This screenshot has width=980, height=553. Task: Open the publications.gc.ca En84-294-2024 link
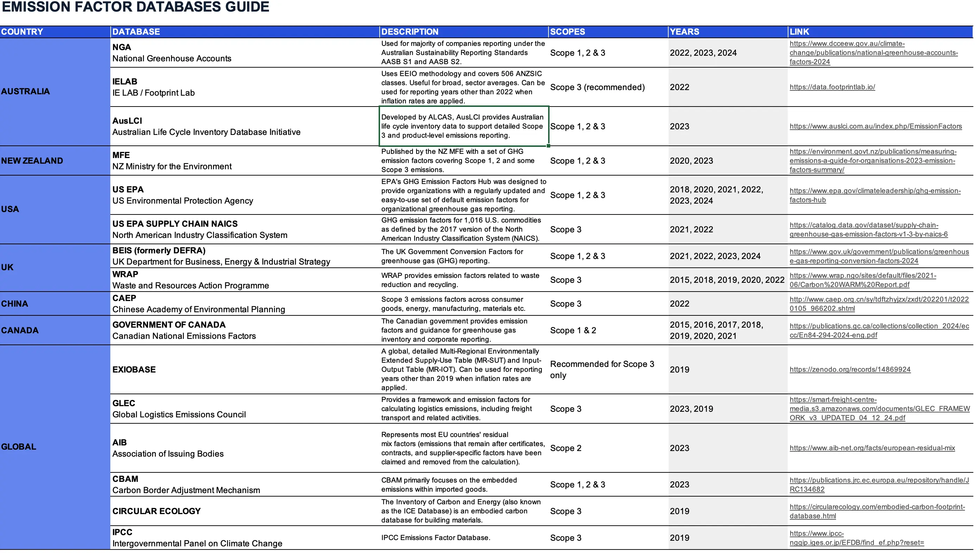coord(879,330)
